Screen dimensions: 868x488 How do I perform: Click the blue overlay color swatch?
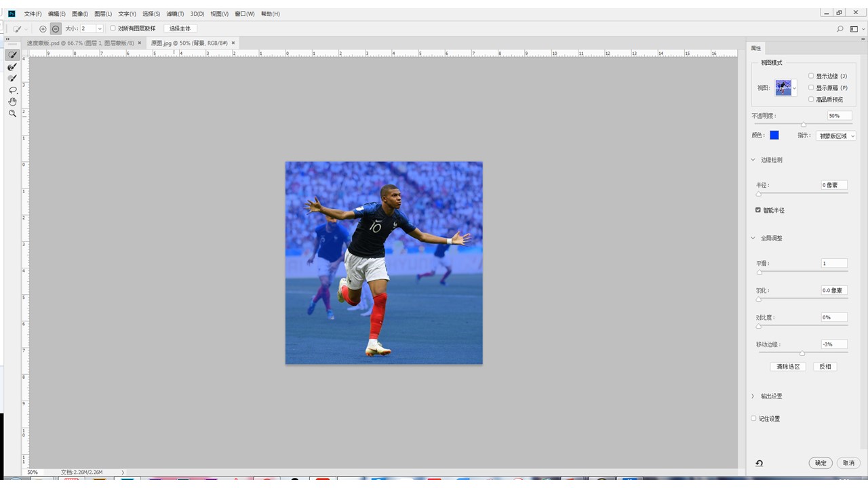point(774,136)
